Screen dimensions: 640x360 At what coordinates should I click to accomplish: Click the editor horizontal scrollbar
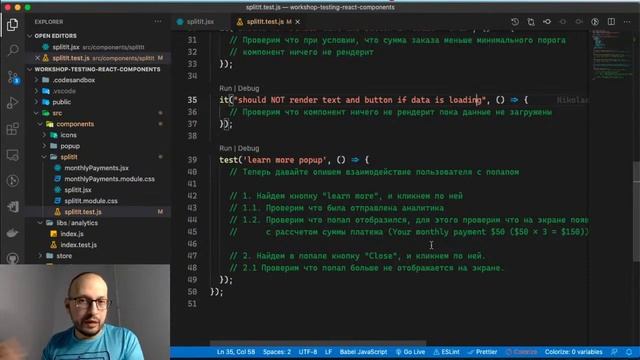pos(318,344)
